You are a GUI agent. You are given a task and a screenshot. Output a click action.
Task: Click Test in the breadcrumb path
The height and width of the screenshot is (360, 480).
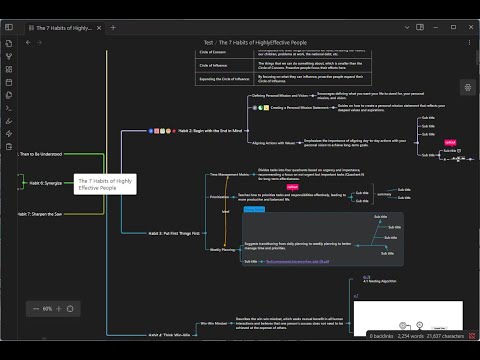[x=208, y=43]
